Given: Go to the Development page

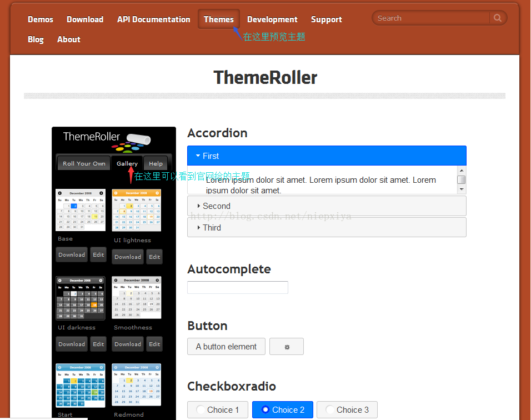Looking at the screenshot, I should click(x=272, y=19).
